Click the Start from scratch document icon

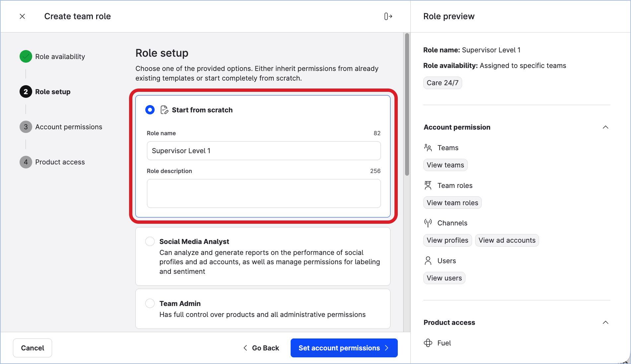pyautogui.click(x=164, y=110)
